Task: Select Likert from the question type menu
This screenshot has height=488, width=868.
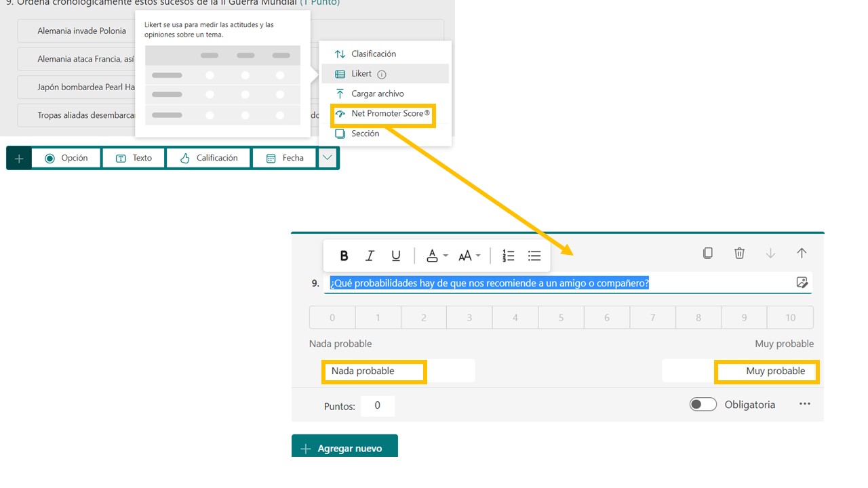Action: click(x=362, y=74)
